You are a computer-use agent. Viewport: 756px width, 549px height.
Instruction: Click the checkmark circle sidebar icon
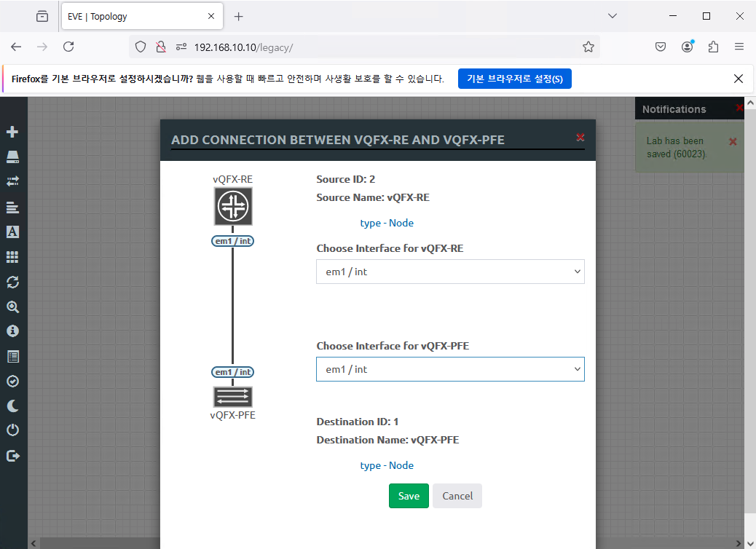(x=12, y=382)
